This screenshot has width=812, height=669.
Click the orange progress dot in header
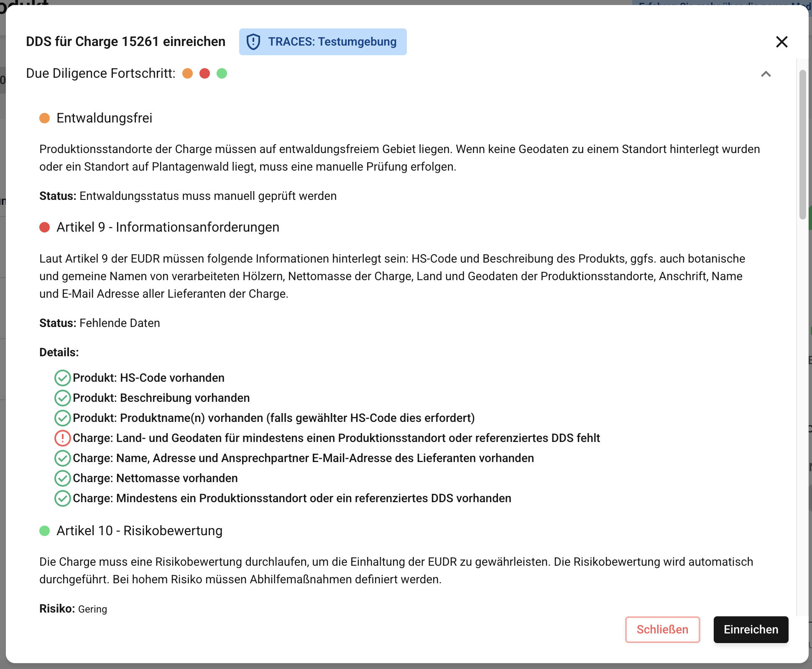tap(188, 74)
